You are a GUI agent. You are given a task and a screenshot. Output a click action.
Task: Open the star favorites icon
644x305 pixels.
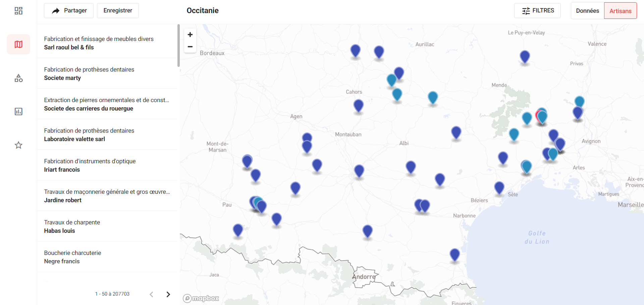18,145
